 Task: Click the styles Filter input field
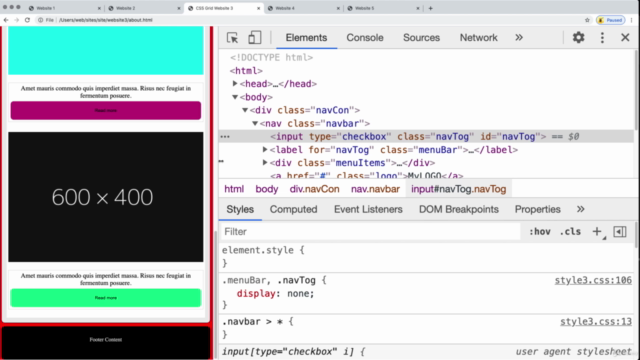pos(371,232)
